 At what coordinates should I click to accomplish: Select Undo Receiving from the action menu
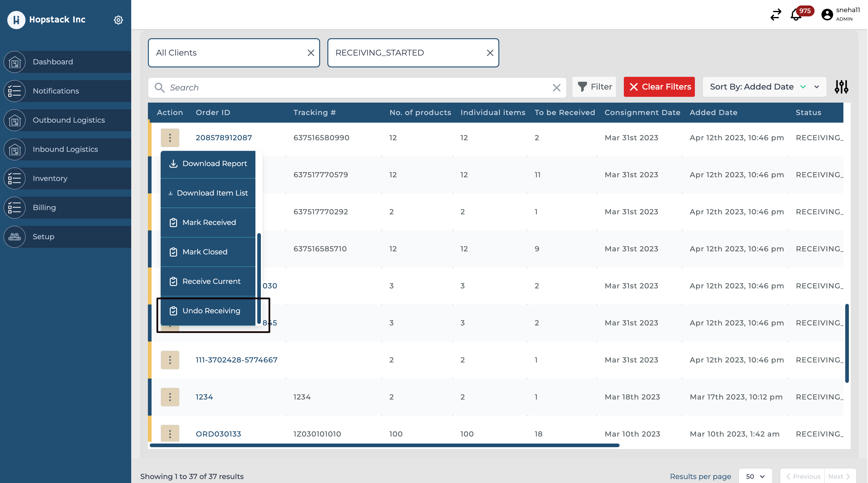[211, 311]
